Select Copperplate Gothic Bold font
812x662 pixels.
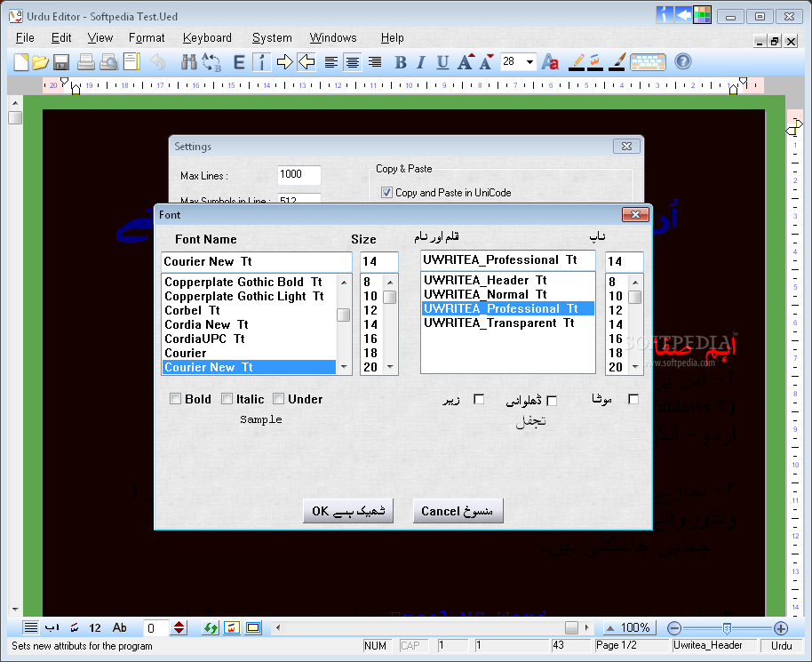click(249, 282)
